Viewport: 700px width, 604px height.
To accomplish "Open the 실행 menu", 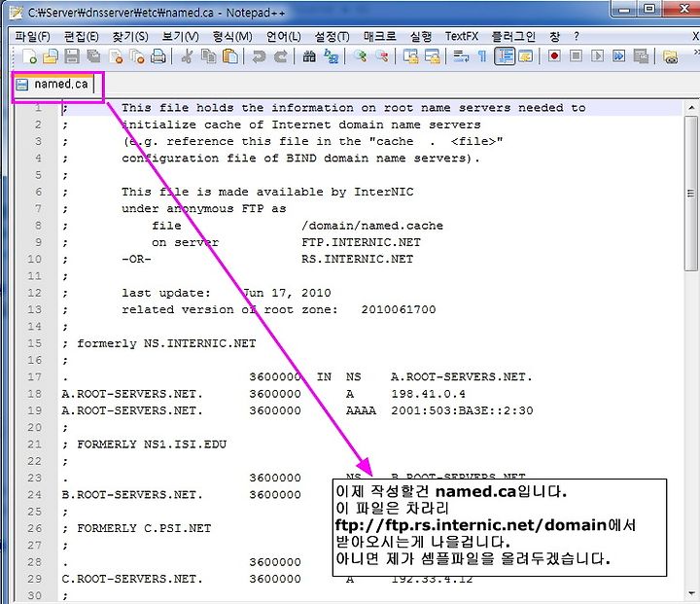I will coord(421,37).
